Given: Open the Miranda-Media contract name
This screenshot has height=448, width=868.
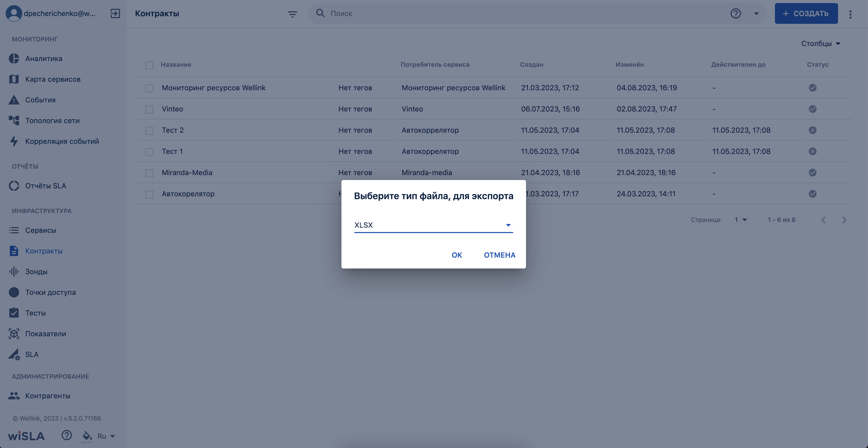Looking at the screenshot, I should [x=187, y=173].
